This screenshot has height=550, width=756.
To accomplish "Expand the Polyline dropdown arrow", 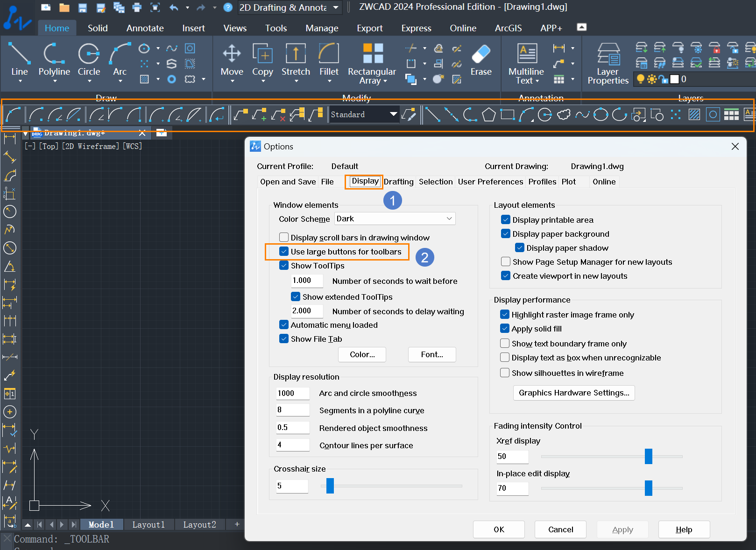I will (55, 81).
